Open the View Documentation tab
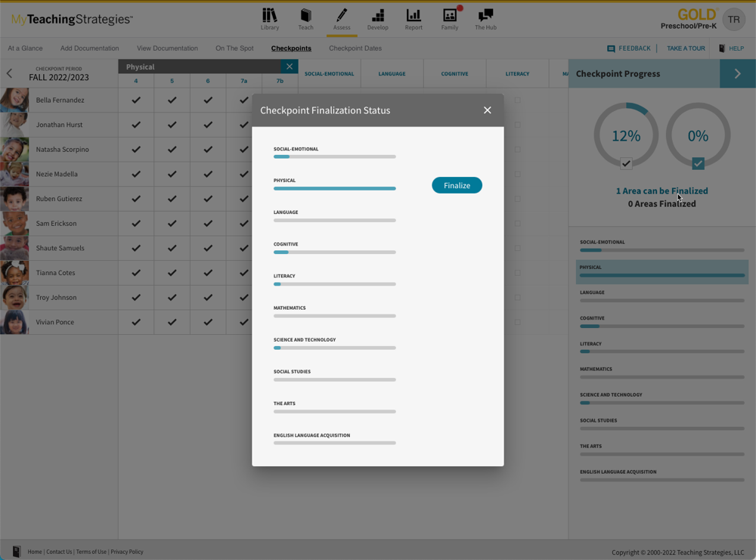The height and width of the screenshot is (560, 756). [167, 48]
